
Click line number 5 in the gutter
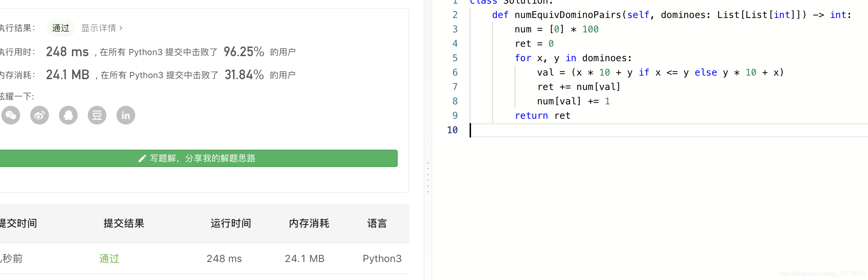tap(455, 58)
